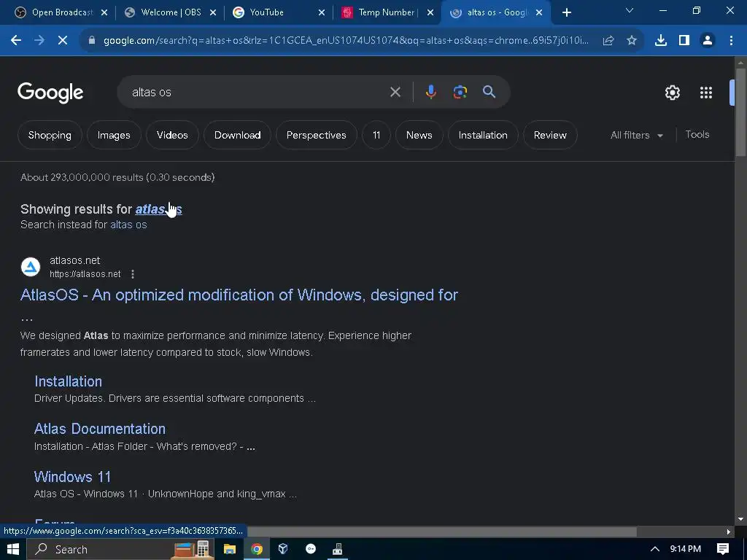Open the notification center icon
This screenshot has width=747, height=560.
(723, 549)
